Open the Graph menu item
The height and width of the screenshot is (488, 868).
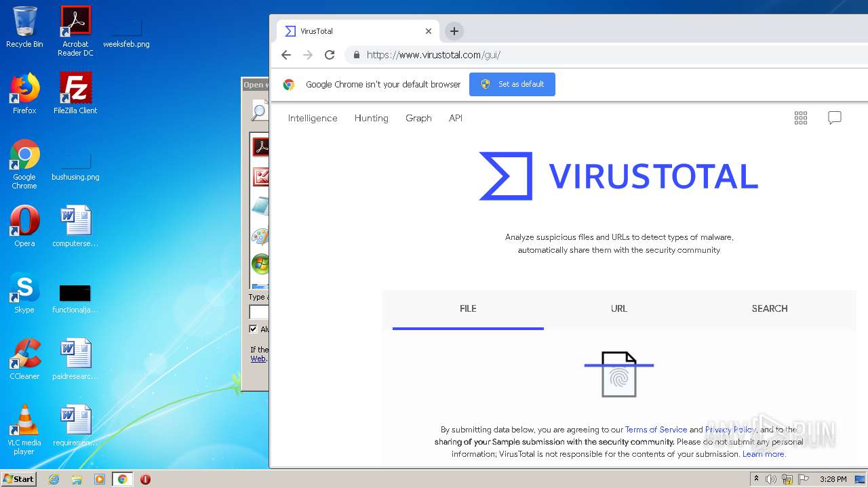pyautogui.click(x=418, y=118)
